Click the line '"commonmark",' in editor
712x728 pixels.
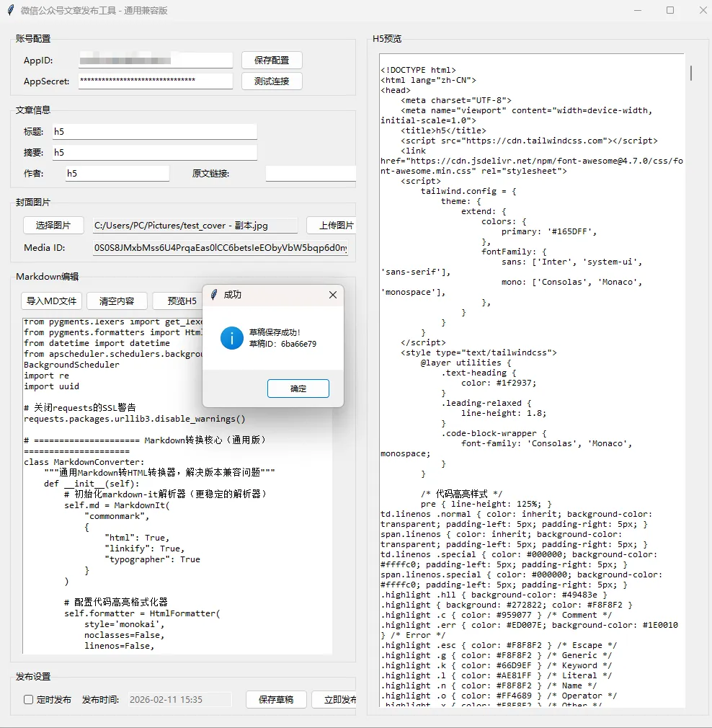click(117, 516)
